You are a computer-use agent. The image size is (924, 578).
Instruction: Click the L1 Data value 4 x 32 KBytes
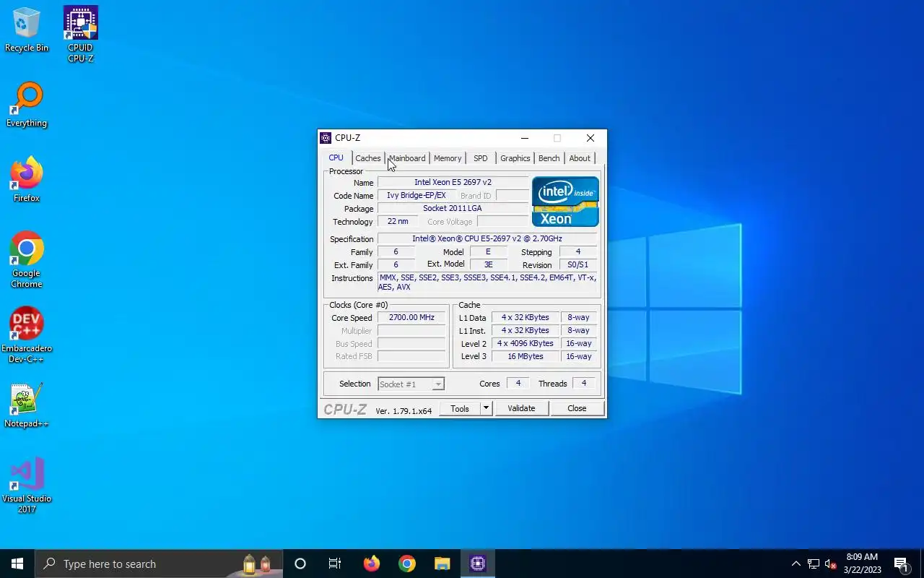coord(526,317)
